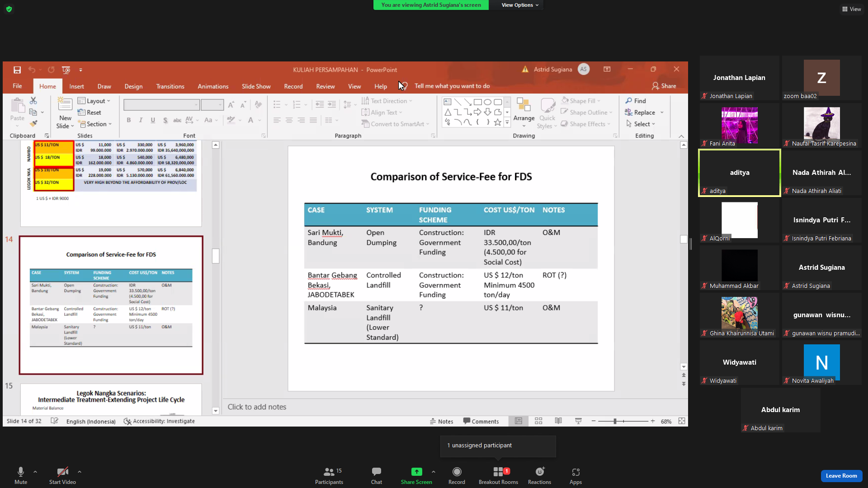Click the Increase List Level indent icon
The height and width of the screenshot is (488, 868).
(x=332, y=105)
